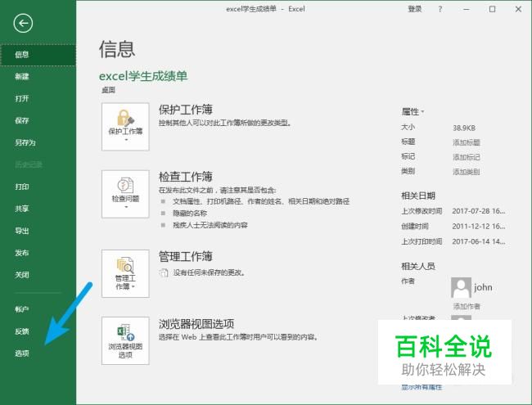The width and height of the screenshot is (532, 405).
Task: Minimize the Excel window
Action: tap(467, 9)
